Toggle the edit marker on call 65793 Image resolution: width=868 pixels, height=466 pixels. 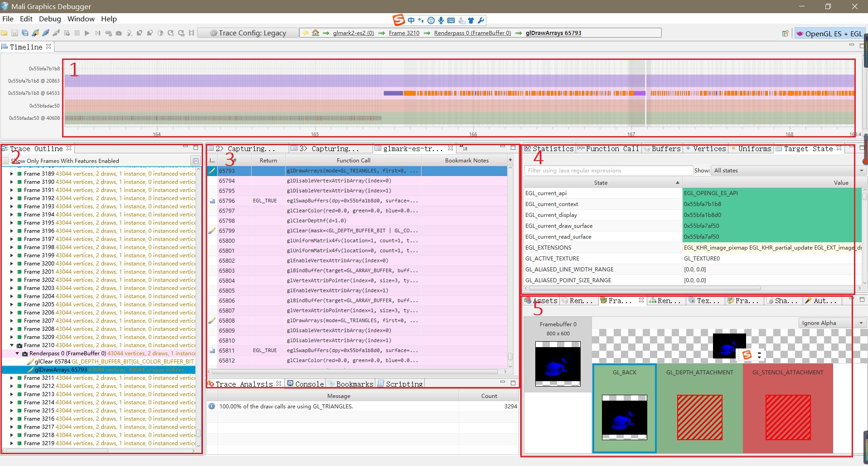pos(212,171)
